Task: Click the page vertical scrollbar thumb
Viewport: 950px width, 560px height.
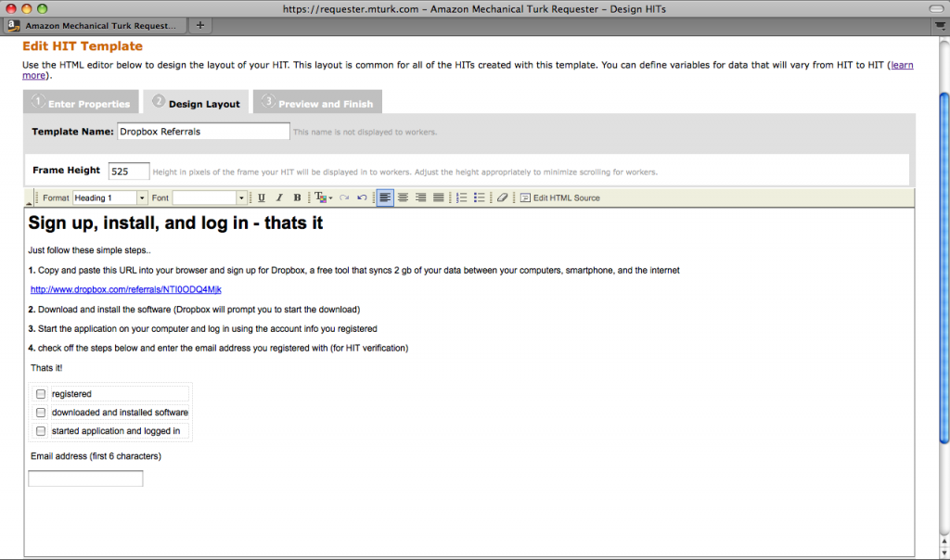Action: 944,269
